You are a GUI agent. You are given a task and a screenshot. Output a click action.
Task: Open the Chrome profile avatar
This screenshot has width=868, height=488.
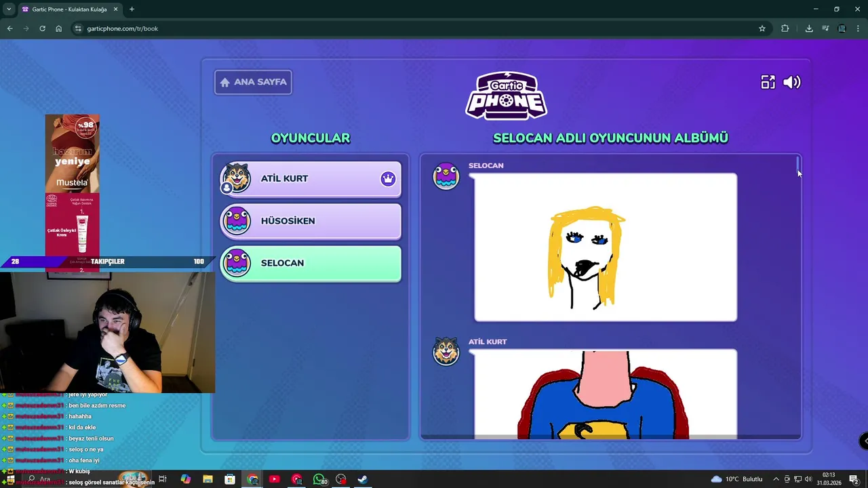point(842,28)
